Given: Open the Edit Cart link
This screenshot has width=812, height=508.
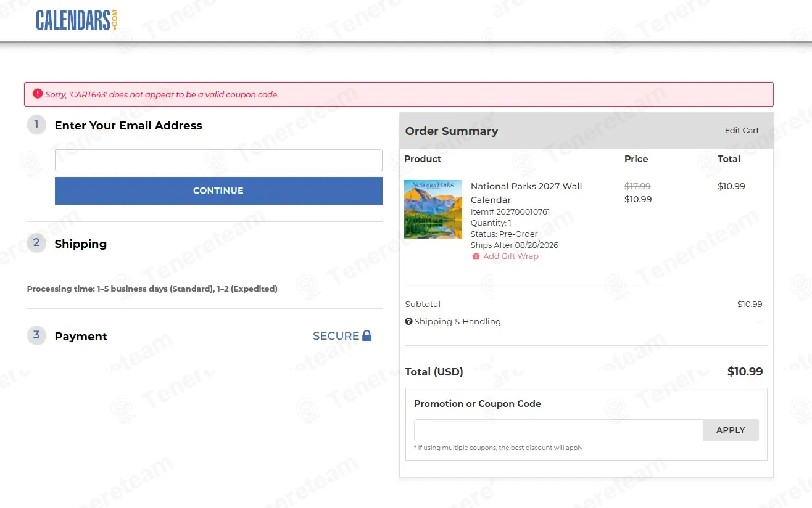Looking at the screenshot, I should click(x=742, y=131).
